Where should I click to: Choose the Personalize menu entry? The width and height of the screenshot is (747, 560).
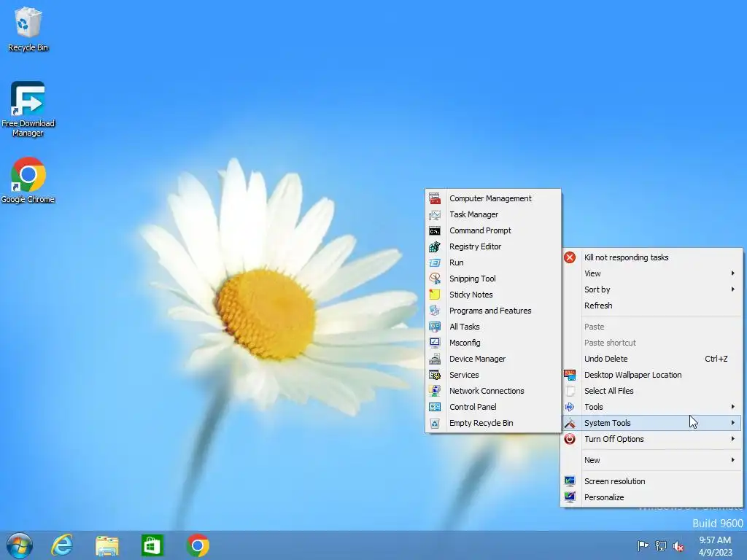(x=651, y=497)
